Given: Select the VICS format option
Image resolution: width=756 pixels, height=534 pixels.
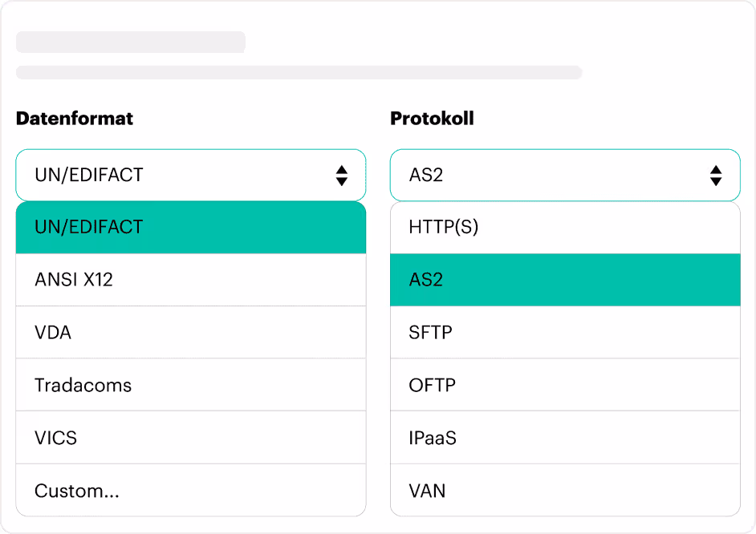Looking at the screenshot, I should click(x=191, y=438).
